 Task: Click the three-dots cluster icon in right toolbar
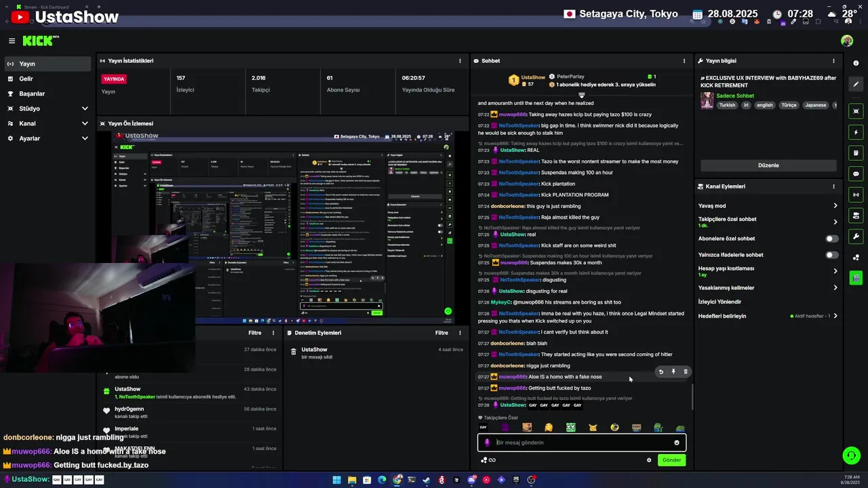(x=856, y=258)
